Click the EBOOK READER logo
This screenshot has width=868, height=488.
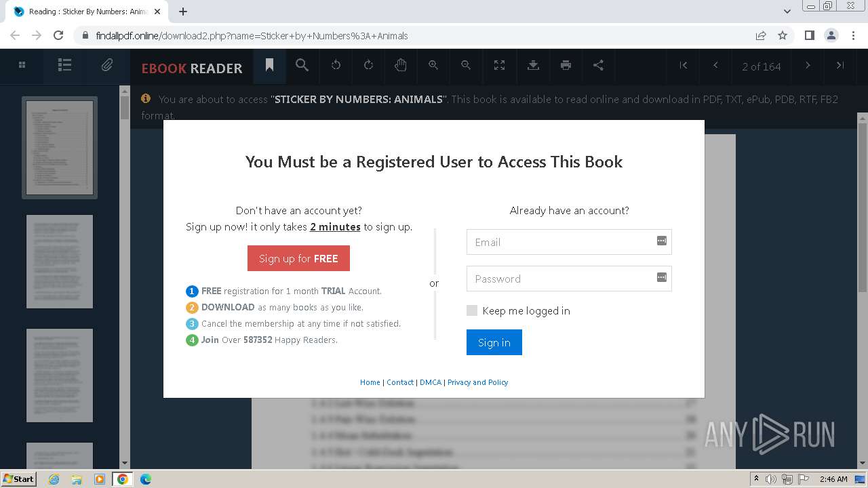pos(192,68)
